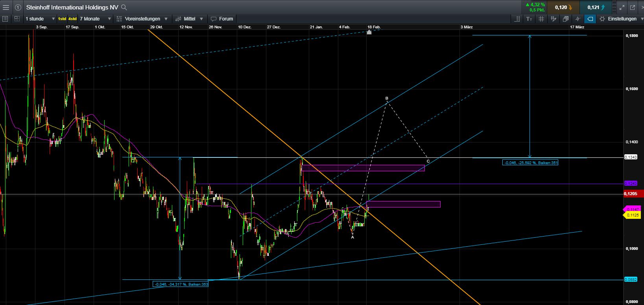Click the dashed-square layout icon
644x305 pixels.
17,18
